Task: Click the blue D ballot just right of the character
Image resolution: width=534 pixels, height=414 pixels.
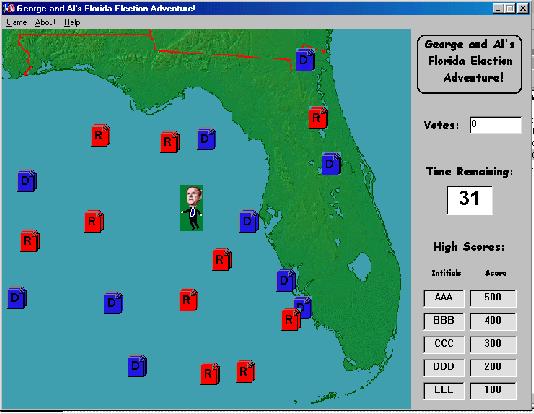Action: pos(249,222)
